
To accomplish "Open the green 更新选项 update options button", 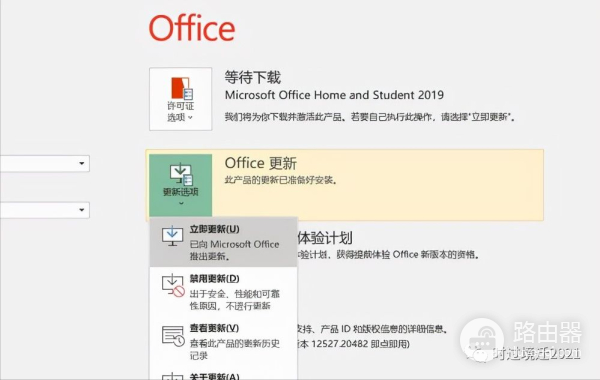I will [181, 186].
